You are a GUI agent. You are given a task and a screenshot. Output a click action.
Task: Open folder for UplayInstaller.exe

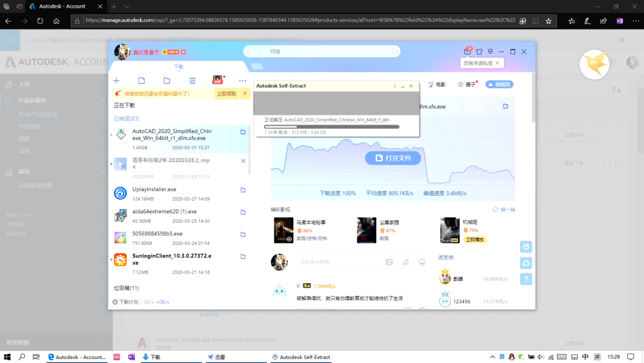click(x=243, y=190)
